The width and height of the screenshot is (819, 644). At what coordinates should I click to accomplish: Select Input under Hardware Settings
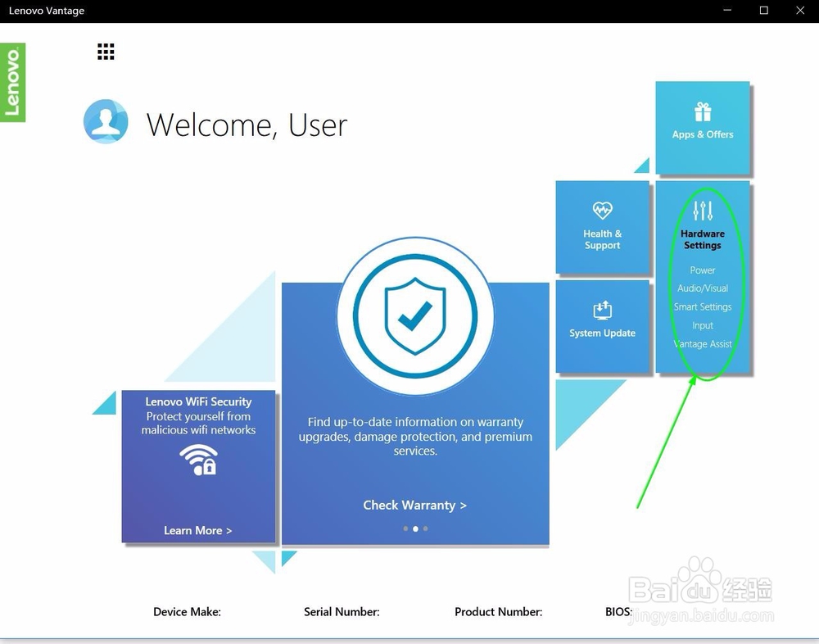pos(703,325)
